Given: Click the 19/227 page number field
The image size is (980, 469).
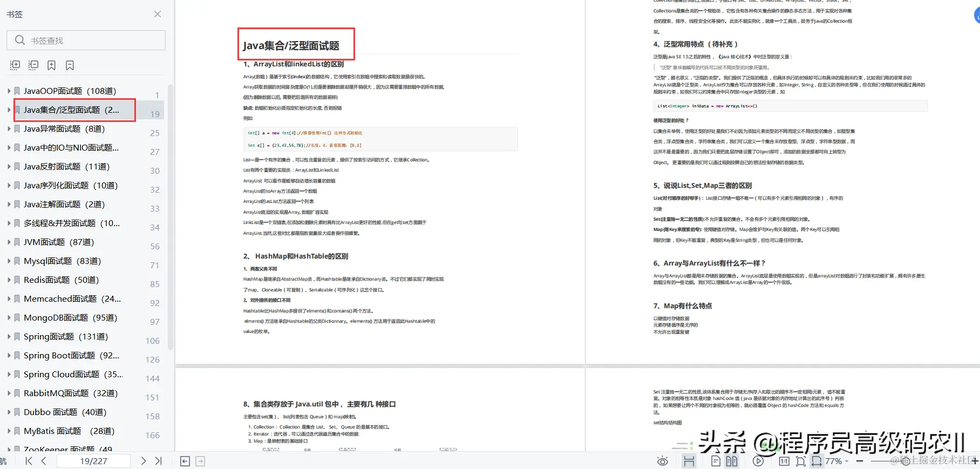Looking at the screenshot, I should 93,461.
